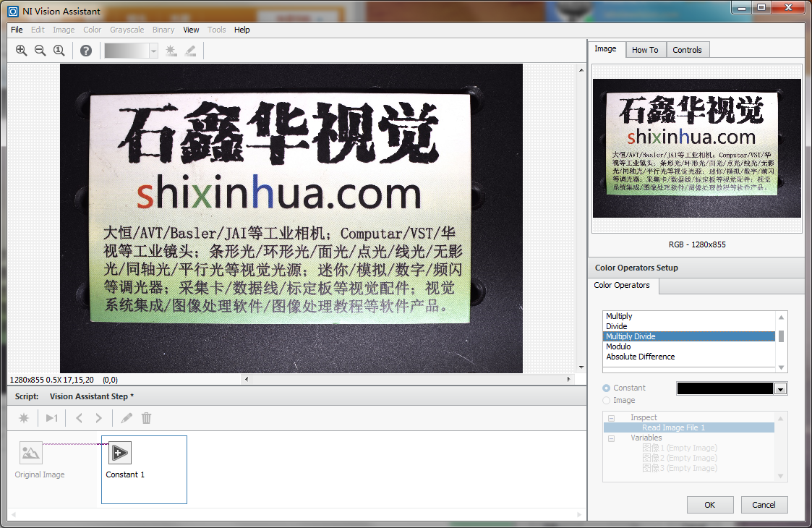Viewport: 812px width, 528px height.
Task: Click the image viewer horizontal scroll-right arrow
Action: pos(568,379)
